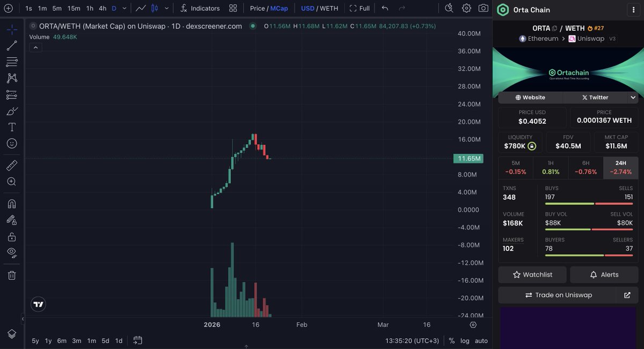The image size is (644, 349).
Task: Select the brush drawing tool
Action: click(x=12, y=111)
